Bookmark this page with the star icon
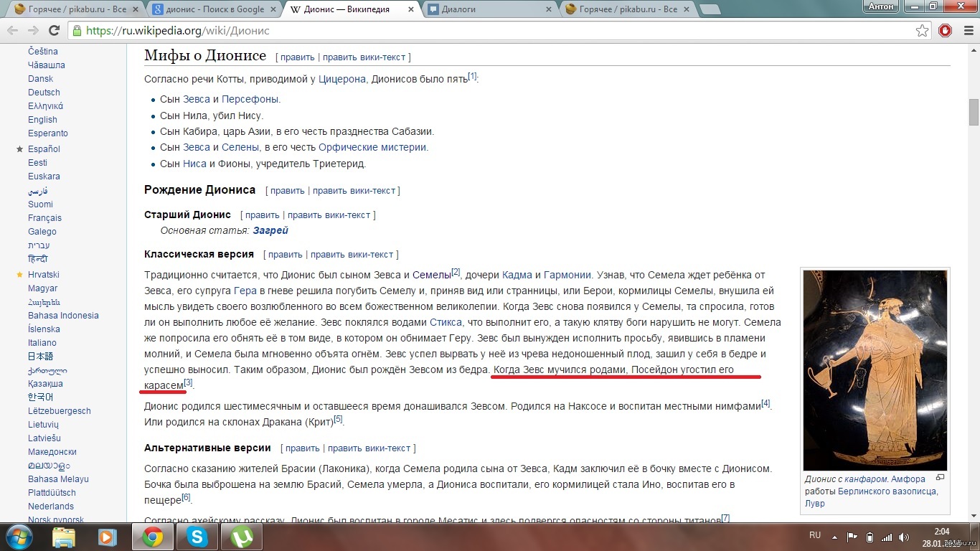Screen dimensions: 980x551 pyautogui.click(x=923, y=31)
